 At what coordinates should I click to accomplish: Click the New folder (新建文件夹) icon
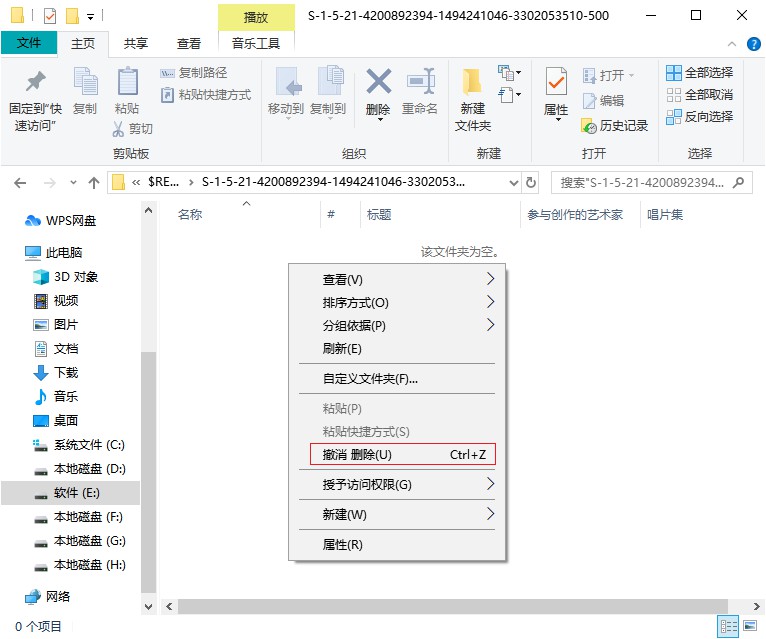472,81
